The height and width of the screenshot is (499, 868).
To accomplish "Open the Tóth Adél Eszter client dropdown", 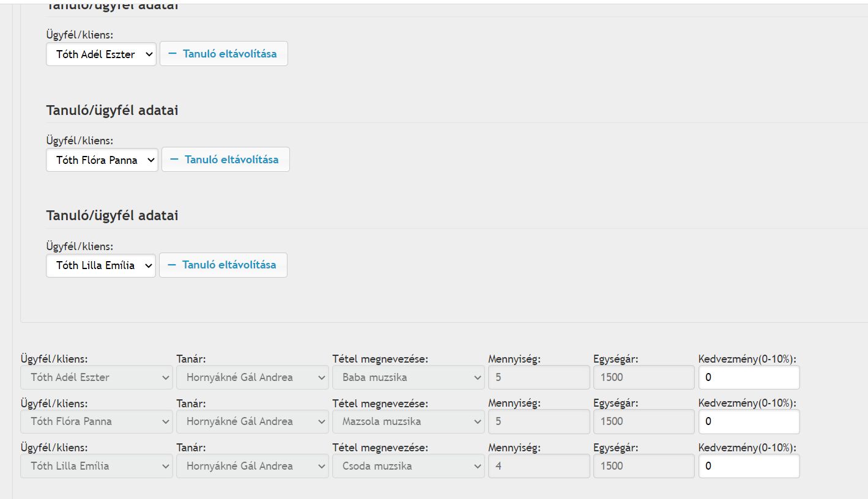I will pos(101,54).
